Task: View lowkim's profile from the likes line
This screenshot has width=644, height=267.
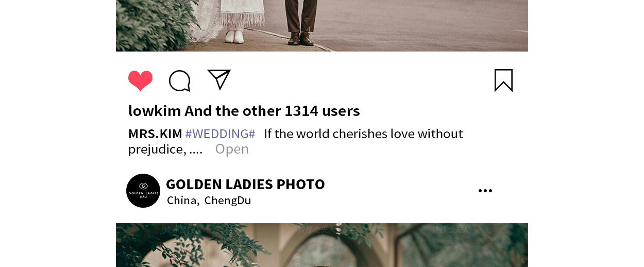Action: tap(155, 111)
